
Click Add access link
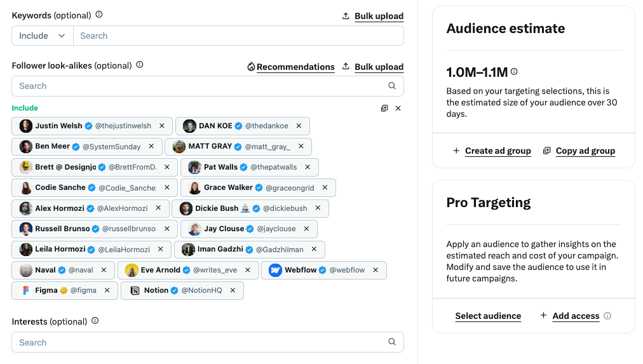tap(576, 316)
